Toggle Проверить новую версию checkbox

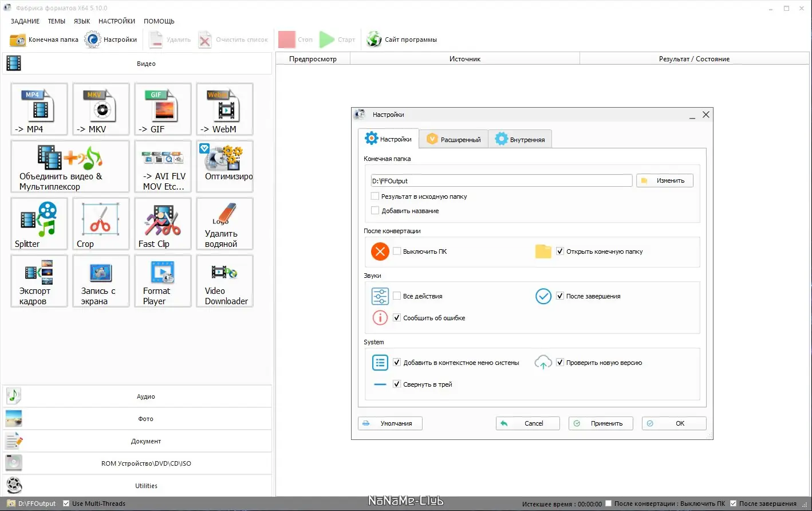pyautogui.click(x=560, y=362)
